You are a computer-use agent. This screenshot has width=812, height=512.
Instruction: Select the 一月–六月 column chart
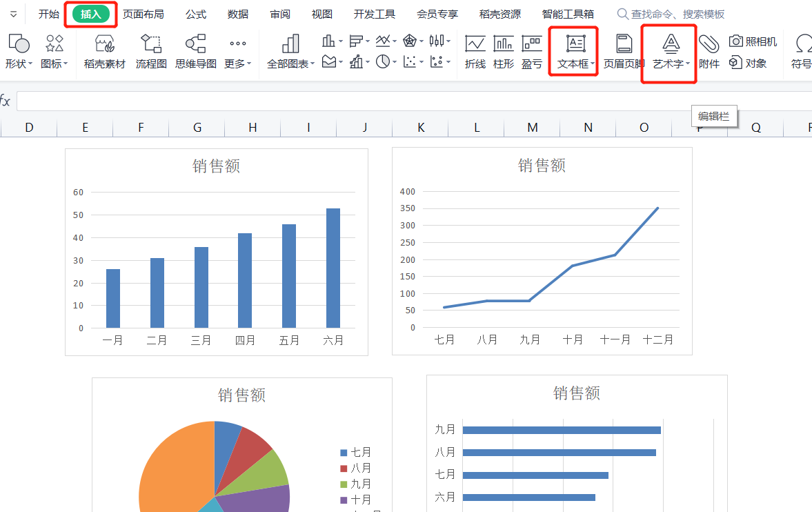point(217,253)
